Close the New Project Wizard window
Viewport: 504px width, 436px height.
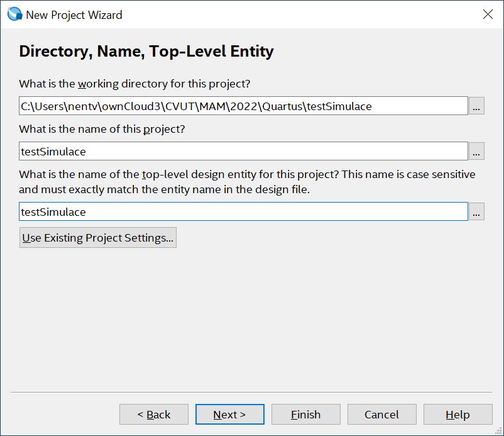(x=488, y=14)
